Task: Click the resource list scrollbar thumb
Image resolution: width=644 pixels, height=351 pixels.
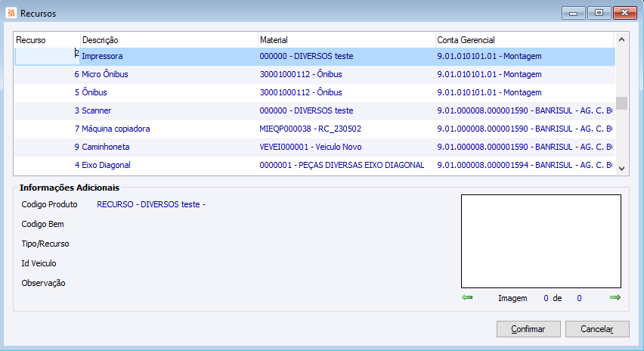Action: [x=621, y=103]
